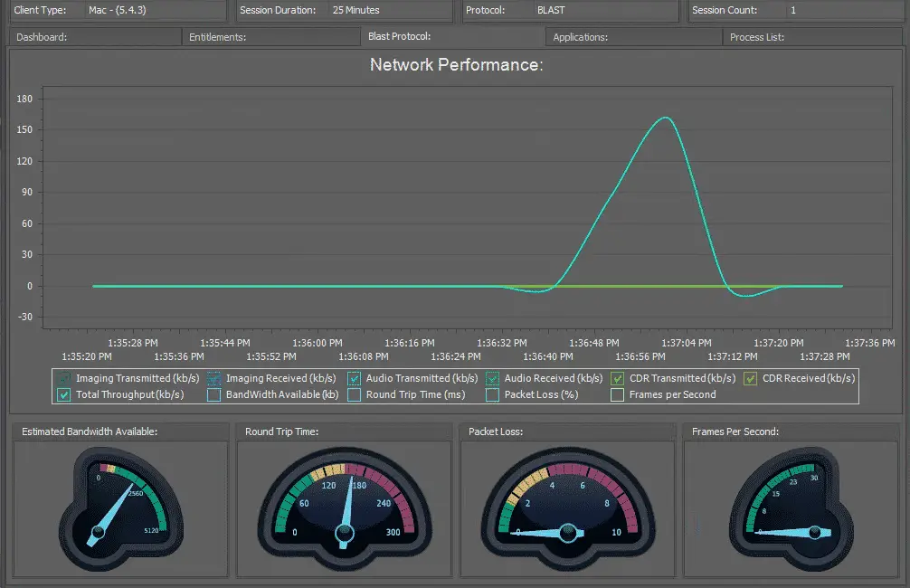Select the Blast Protocol tab
Image resolution: width=910 pixels, height=588 pixels.
[x=452, y=36]
